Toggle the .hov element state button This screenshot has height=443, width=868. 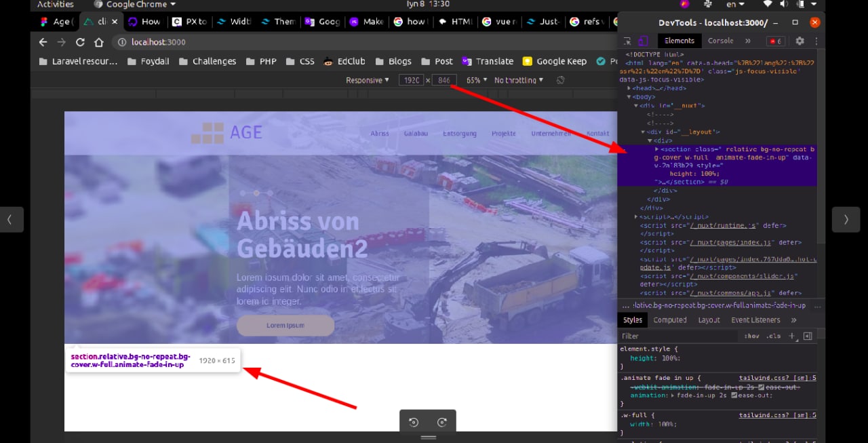751,336
